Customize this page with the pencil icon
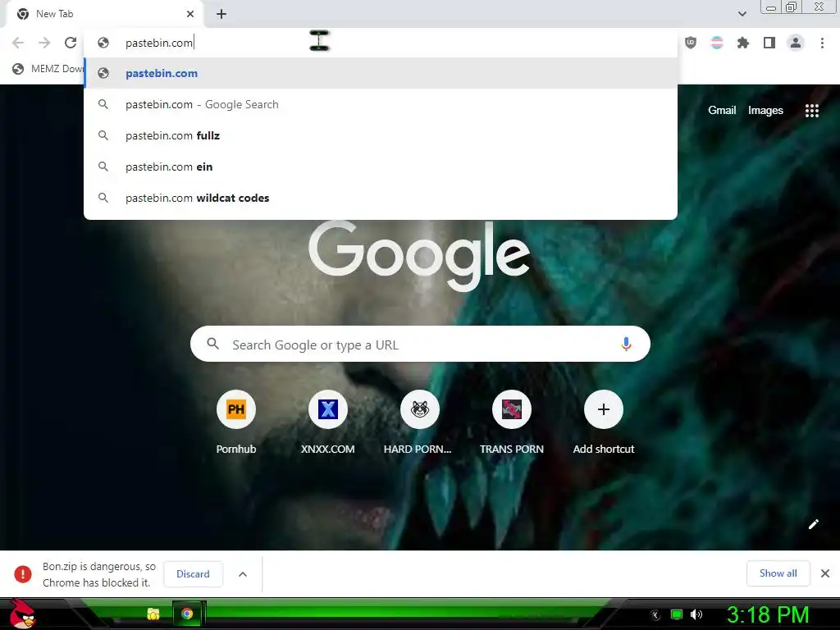840x630 pixels. pyautogui.click(x=813, y=524)
